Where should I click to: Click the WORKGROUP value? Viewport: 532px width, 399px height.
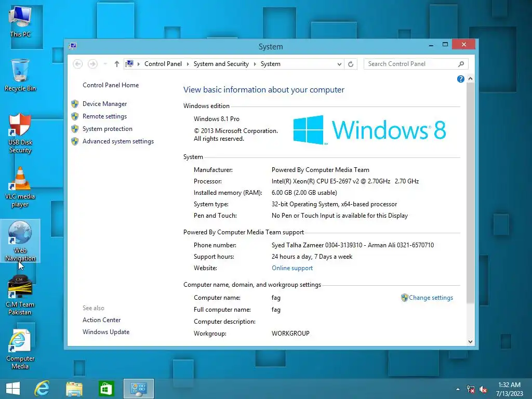pyautogui.click(x=290, y=334)
